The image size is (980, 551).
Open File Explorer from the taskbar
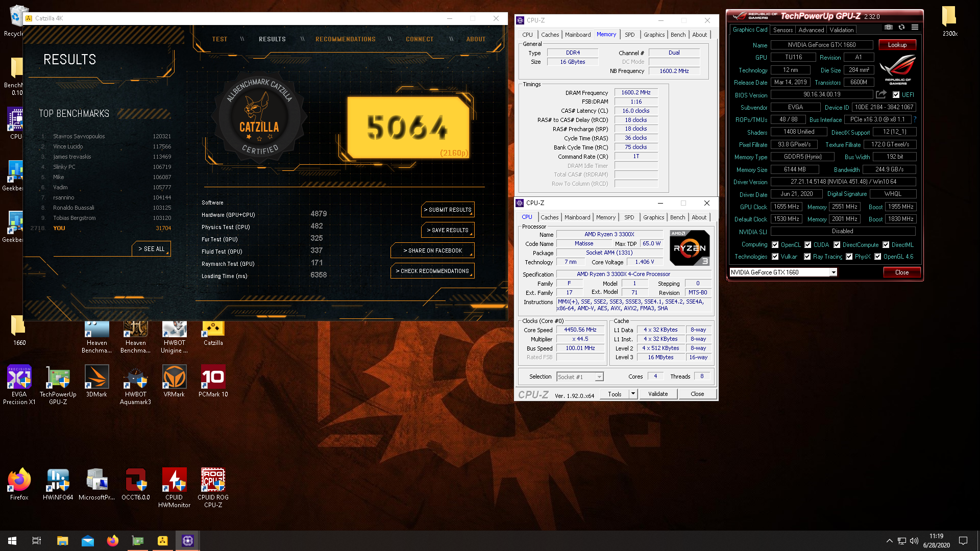[62, 541]
